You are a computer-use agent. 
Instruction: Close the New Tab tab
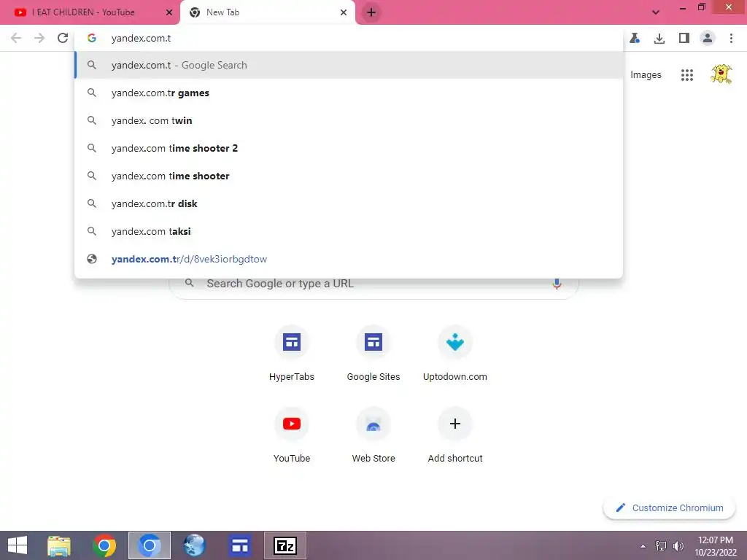coord(344,12)
